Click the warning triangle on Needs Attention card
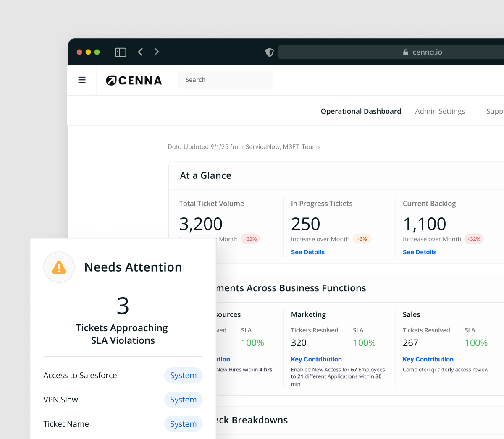The width and height of the screenshot is (504, 439). (x=59, y=267)
